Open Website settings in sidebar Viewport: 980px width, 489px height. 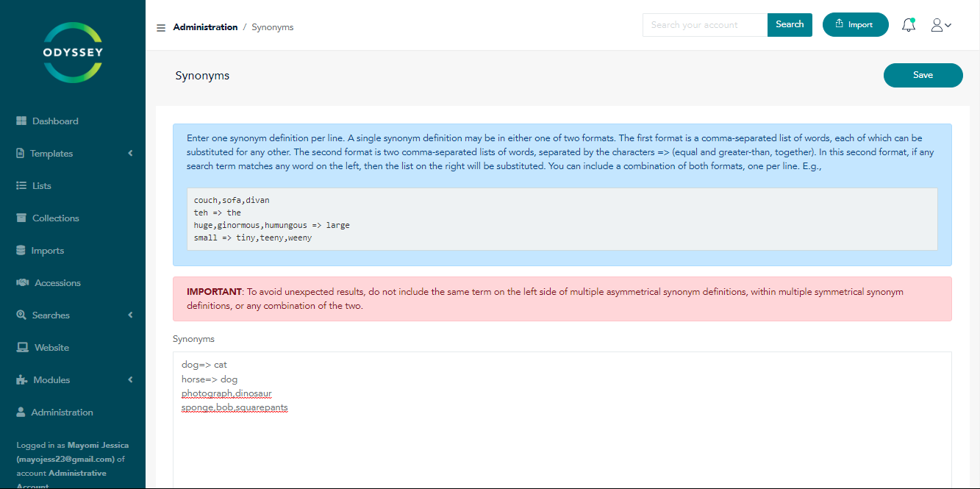pos(51,348)
